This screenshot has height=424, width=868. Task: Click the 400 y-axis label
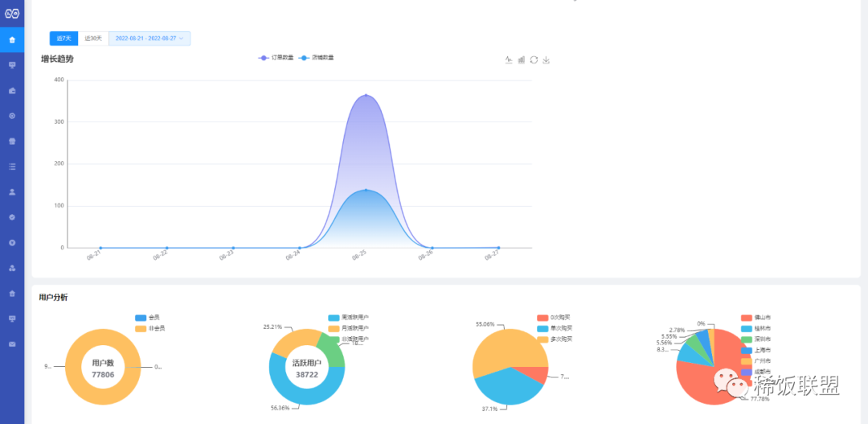[x=59, y=80]
